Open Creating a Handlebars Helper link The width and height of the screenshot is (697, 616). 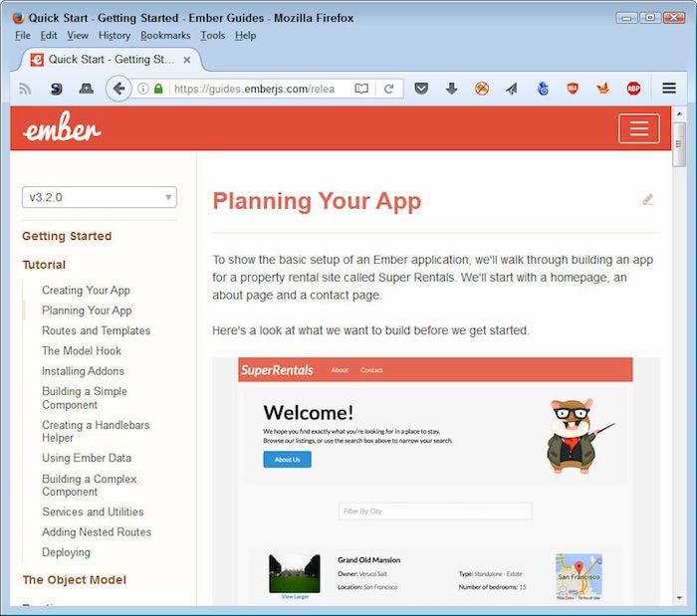[x=96, y=431]
